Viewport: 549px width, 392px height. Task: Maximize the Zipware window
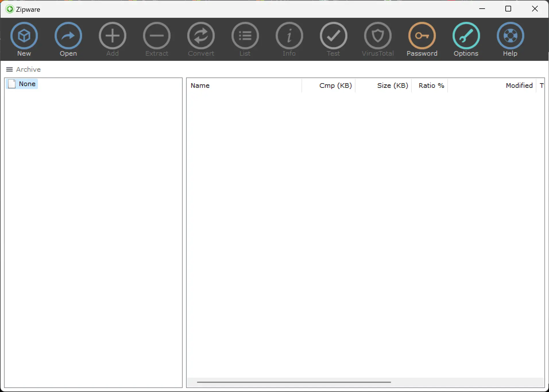(x=508, y=9)
